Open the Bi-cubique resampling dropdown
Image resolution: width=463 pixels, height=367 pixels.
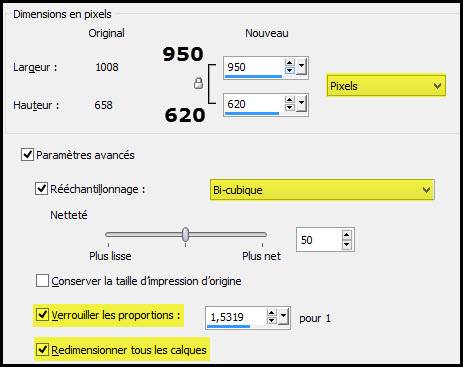(322, 190)
